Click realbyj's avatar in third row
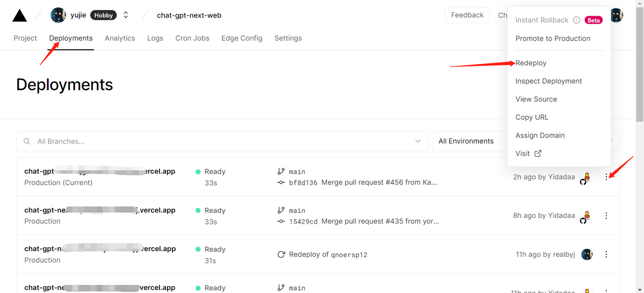Viewport: 644px width, 293px height. pyautogui.click(x=587, y=254)
